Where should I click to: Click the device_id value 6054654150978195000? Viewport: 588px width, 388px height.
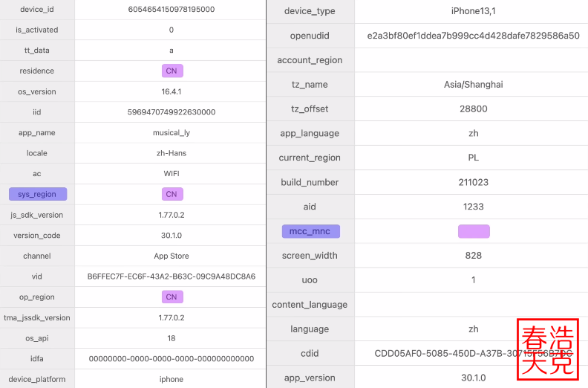pyautogui.click(x=171, y=10)
